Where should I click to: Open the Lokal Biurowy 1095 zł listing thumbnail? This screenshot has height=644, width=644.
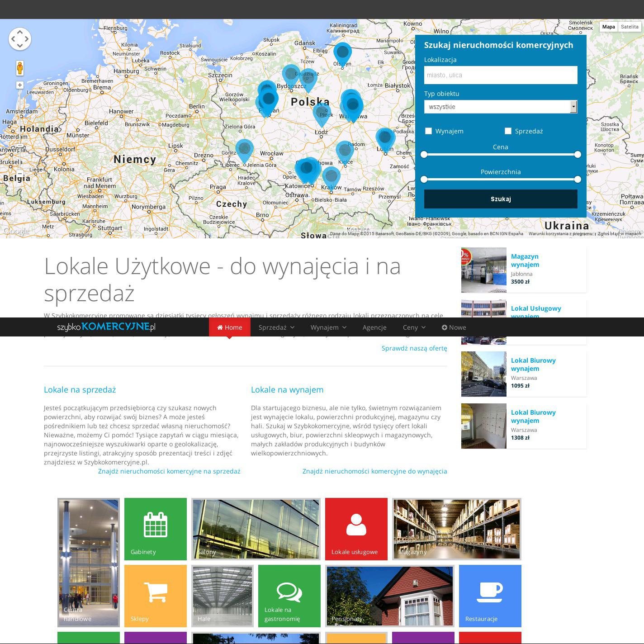[x=484, y=374]
